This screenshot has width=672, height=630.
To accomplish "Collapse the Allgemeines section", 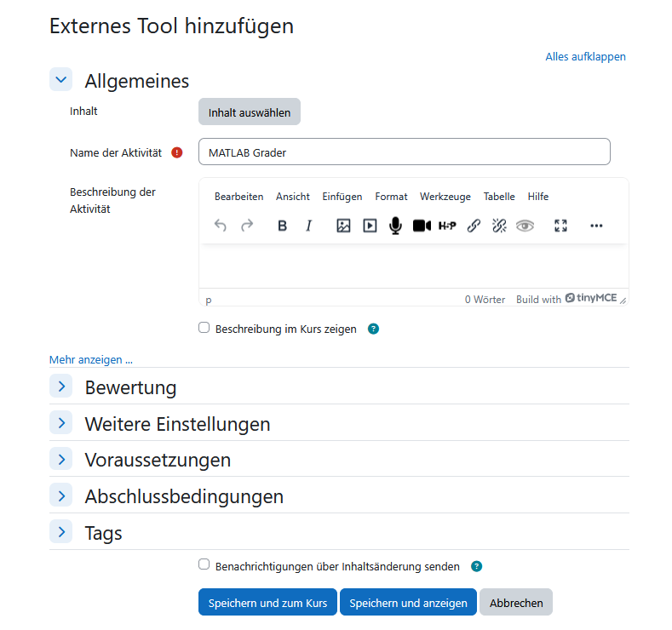I will (x=60, y=79).
